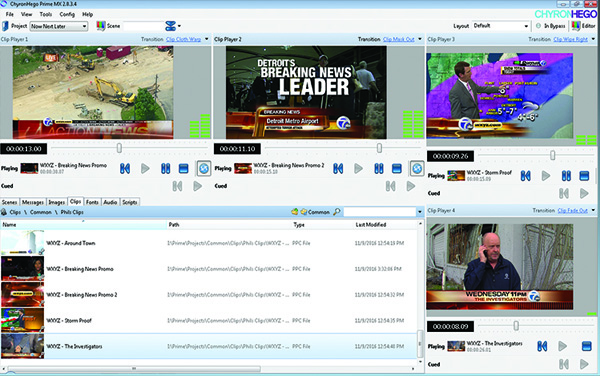Viewport: 600px width, 376px height.
Task: Open the Project dropdown showing Now Next Later
Action: [59, 26]
